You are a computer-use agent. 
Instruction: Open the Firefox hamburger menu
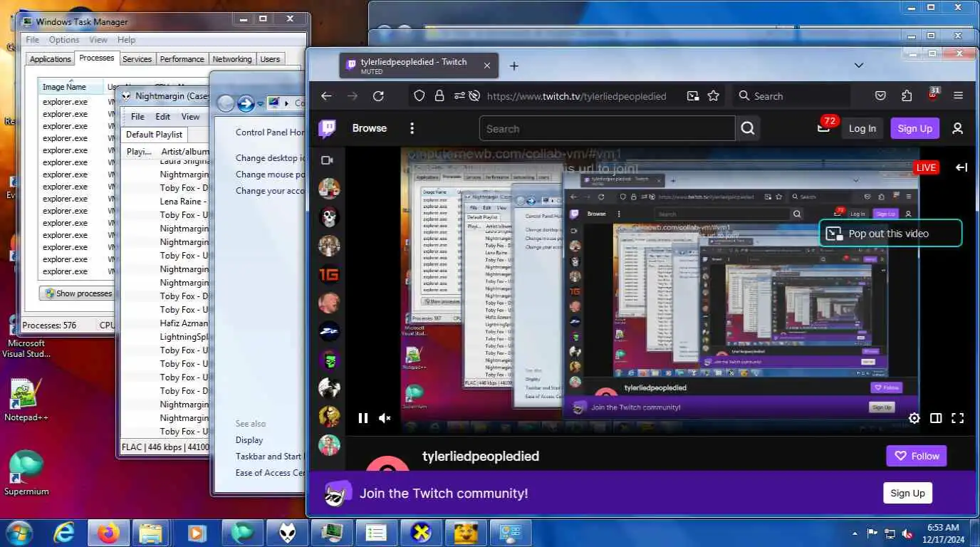click(958, 96)
